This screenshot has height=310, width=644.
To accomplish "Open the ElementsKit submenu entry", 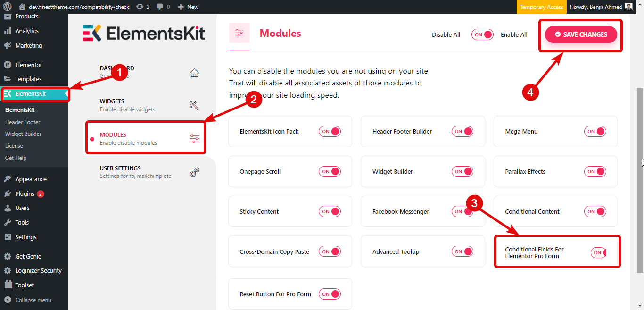I will [x=20, y=109].
